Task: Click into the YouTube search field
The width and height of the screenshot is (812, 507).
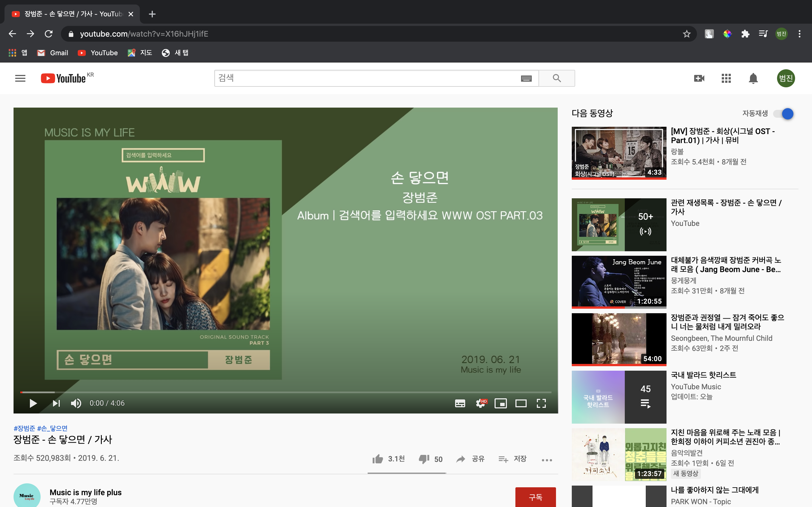Action: [366, 78]
